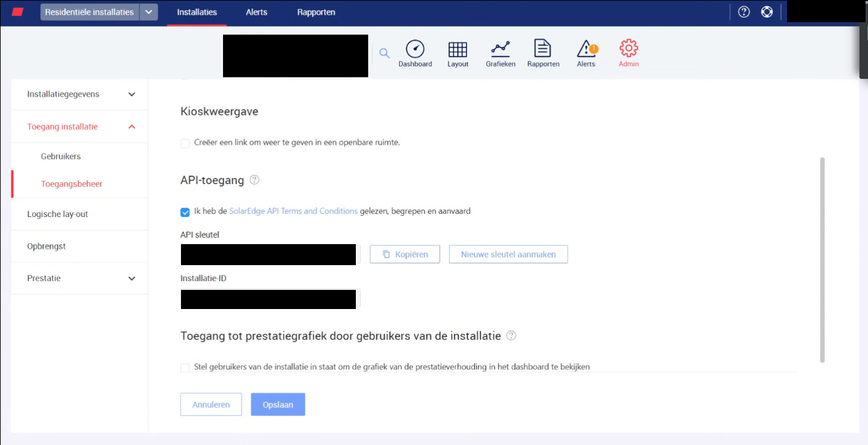Click the support lifebuoy icon
The image size is (868, 445).
pos(767,12)
